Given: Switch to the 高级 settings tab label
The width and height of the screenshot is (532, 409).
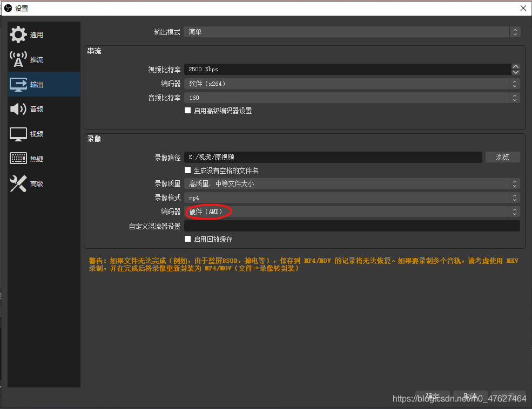Looking at the screenshot, I should [37, 183].
